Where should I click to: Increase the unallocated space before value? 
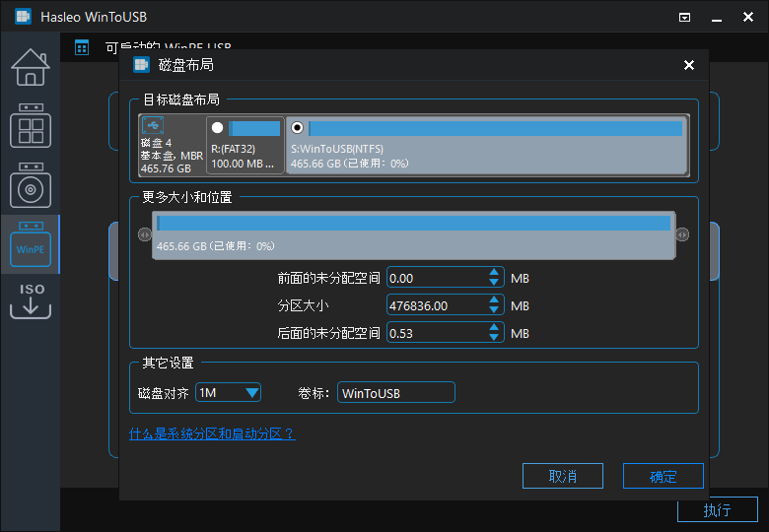(x=494, y=272)
